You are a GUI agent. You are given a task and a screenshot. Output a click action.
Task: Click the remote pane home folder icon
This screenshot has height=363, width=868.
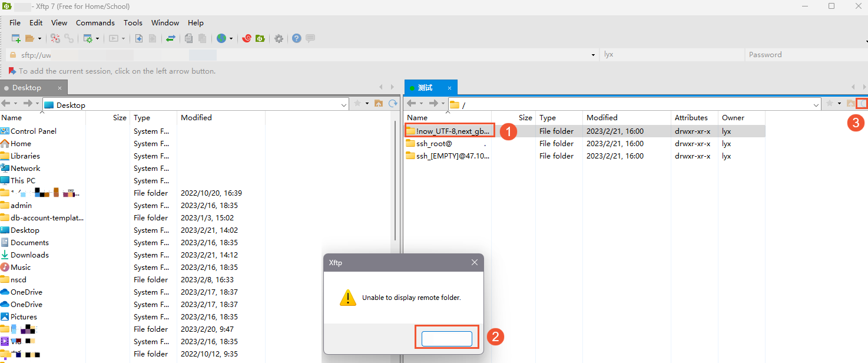coord(850,104)
